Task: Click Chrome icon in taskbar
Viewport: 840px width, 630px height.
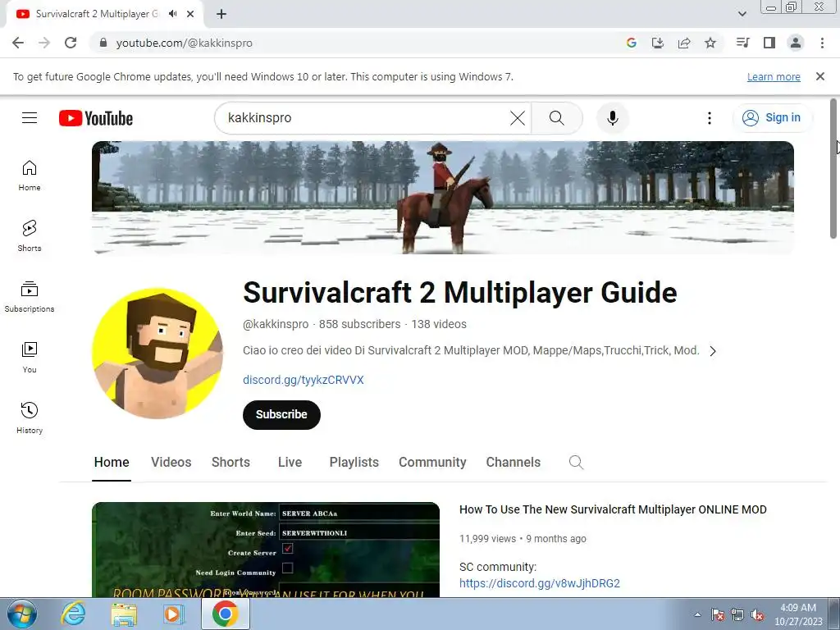Action: (x=225, y=614)
